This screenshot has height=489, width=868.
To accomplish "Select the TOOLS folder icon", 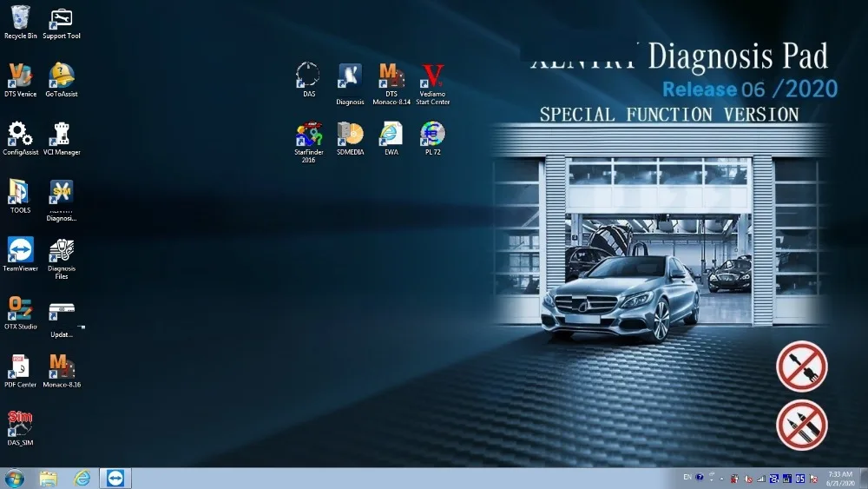I will [21, 196].
